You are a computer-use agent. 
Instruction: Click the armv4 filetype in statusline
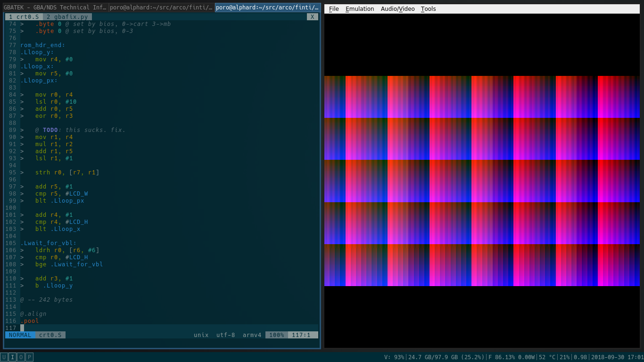coord(252,335)
